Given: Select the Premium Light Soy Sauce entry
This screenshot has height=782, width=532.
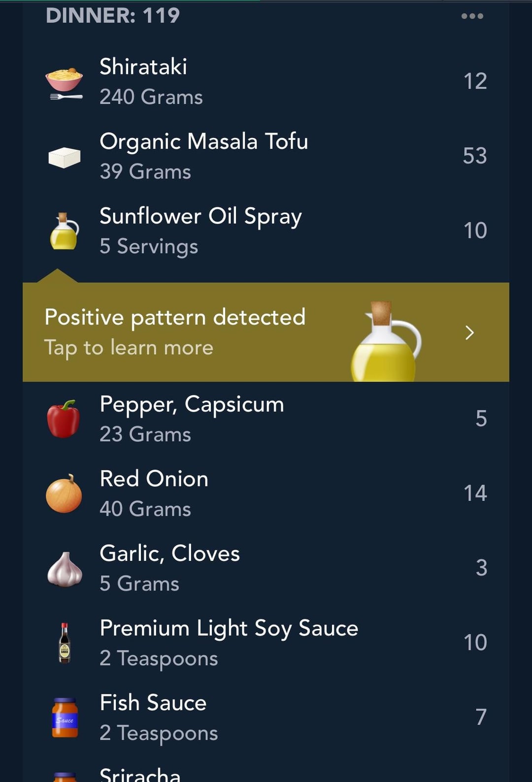Looking at the screenshot, I should point(266,643).
